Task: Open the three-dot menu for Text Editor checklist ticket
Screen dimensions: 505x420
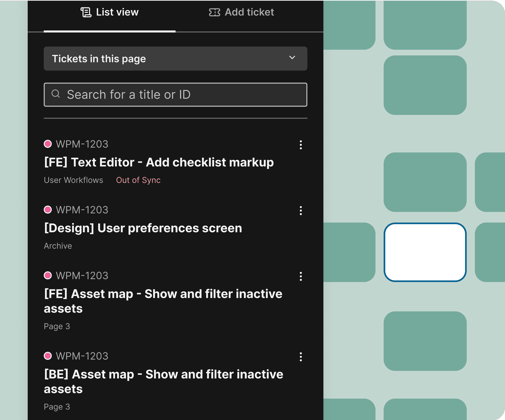Action: [301, 145]
